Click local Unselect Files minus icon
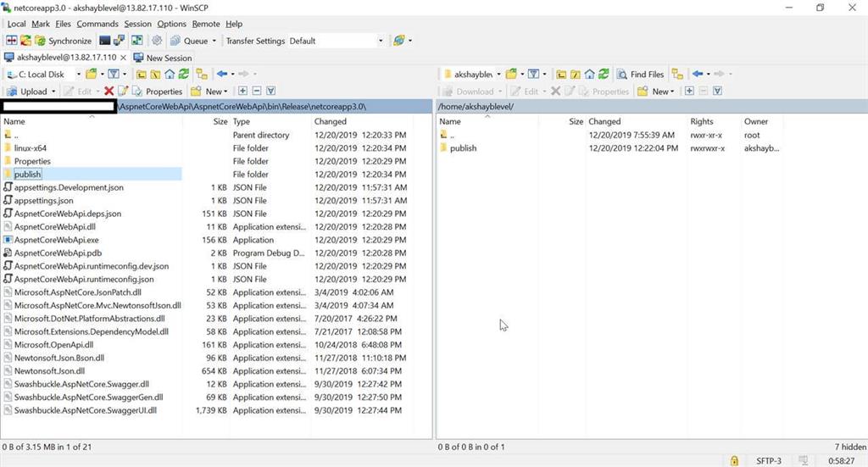The image size is (868, 467). pos(257,92)
